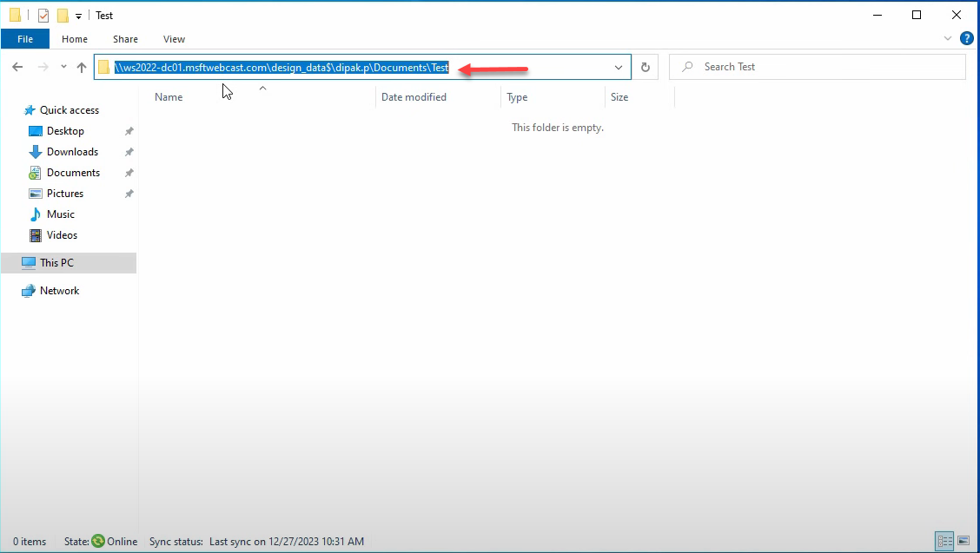Switch to the Share ribbon tab
The image size is (980, 553).
125,39
